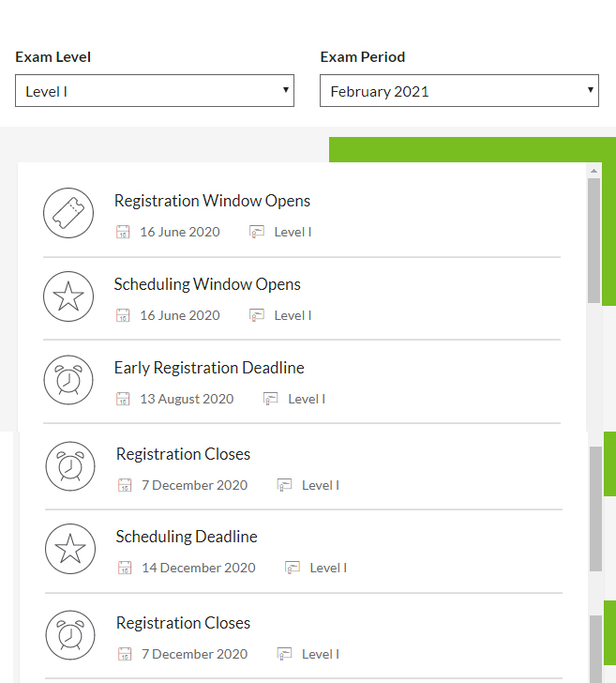Click the scrollbar up arrow of the event list

tap(593, 171)
